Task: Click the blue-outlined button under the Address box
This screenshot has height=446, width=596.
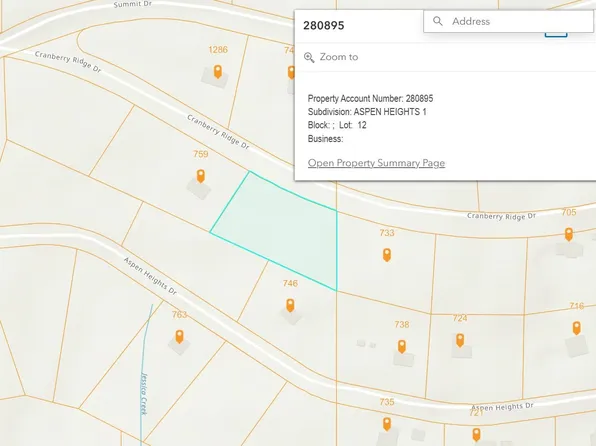Action: pos(556,35)
